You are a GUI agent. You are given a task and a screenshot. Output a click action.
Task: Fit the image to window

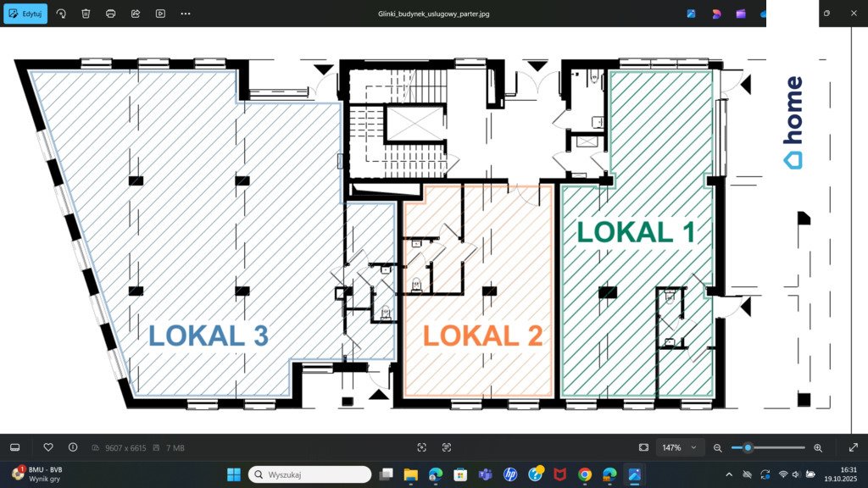click(x=643, y=447)
